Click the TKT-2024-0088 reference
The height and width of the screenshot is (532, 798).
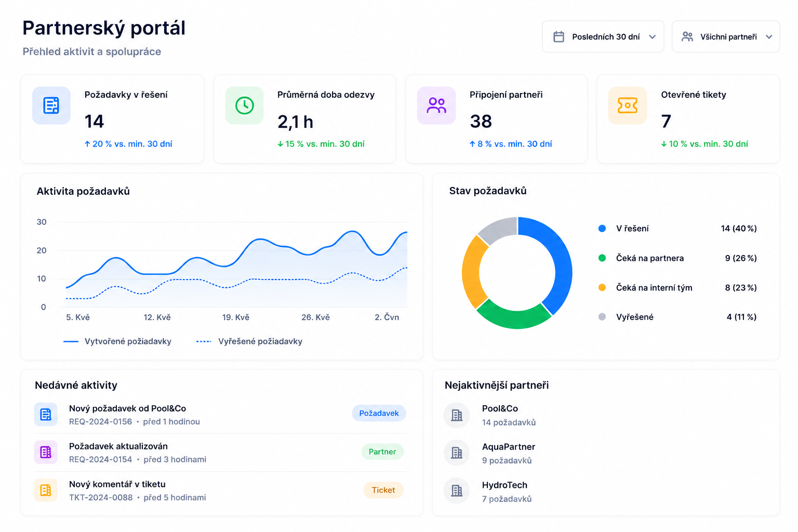click(101, 498)
